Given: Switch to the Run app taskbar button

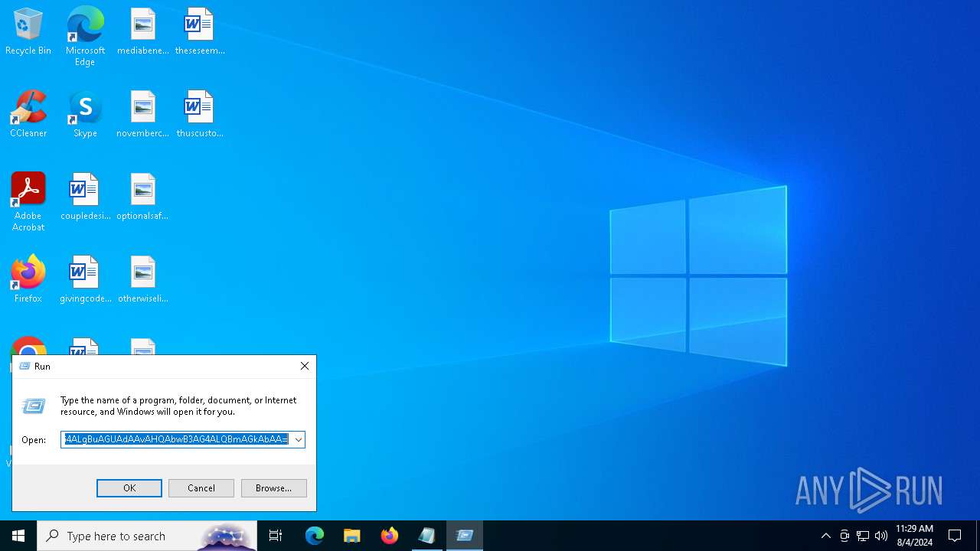Looking at the screenshot, I should coord(465,536).
